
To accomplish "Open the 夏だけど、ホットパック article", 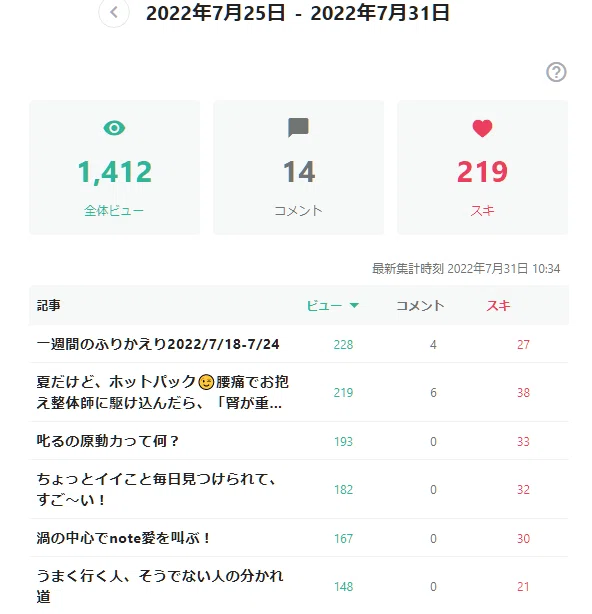I will pos(162,392).
